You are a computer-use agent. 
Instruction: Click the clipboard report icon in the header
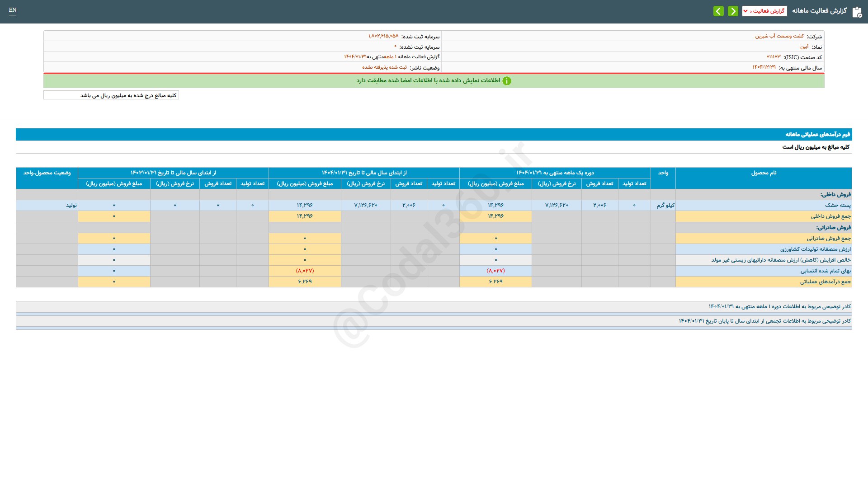[857, 12]
